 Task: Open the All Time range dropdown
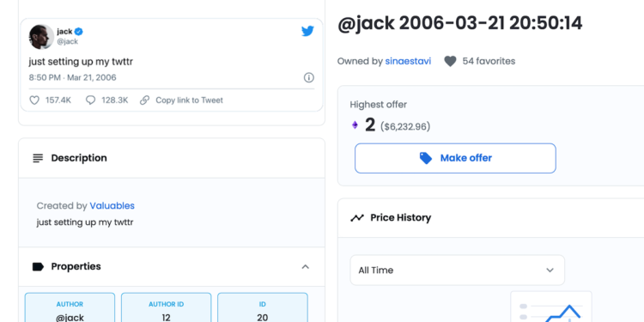457,270
